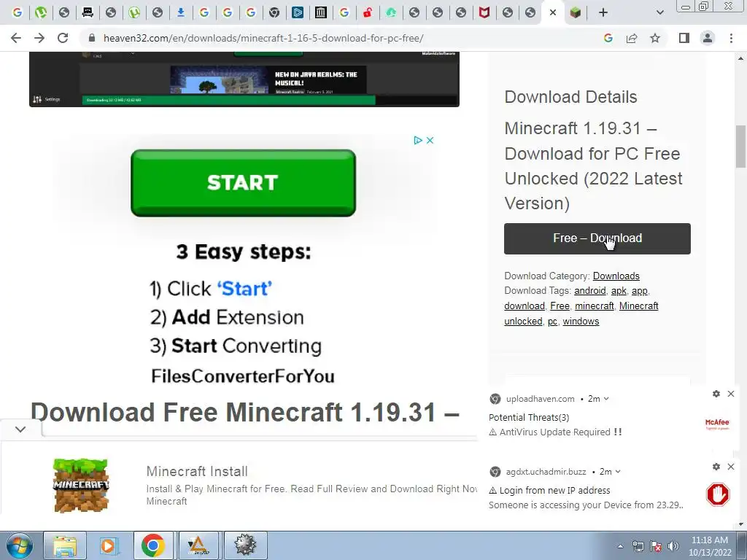
Task: Go forward to the next page
Action: click(39, 38)
